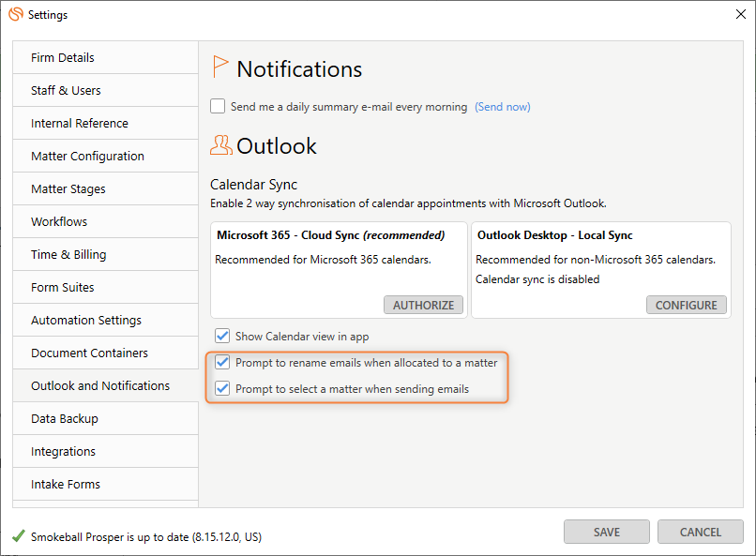
Task: Click the Notifications heading text
Action: click(299, 68)
